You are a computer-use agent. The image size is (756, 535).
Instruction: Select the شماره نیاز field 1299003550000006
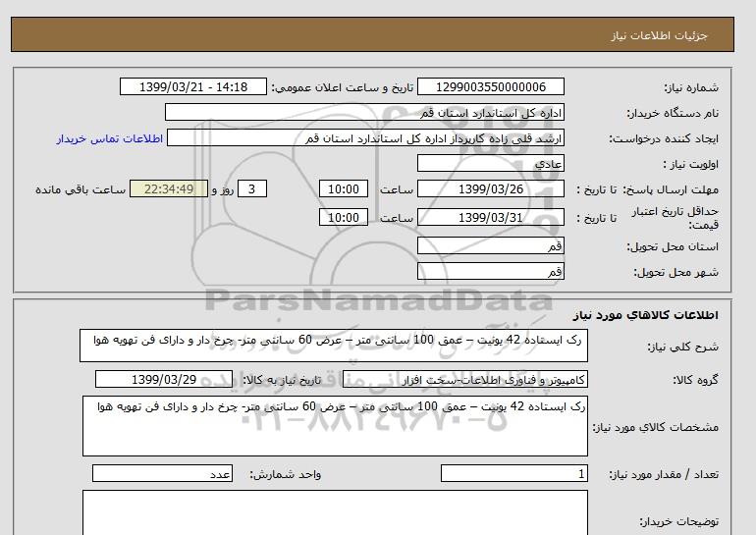tap(490, 86)
